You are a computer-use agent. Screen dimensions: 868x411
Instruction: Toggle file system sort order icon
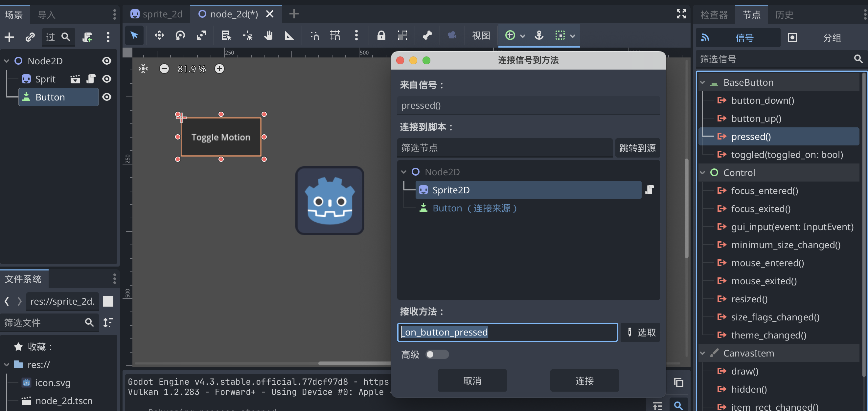(108, 323)
